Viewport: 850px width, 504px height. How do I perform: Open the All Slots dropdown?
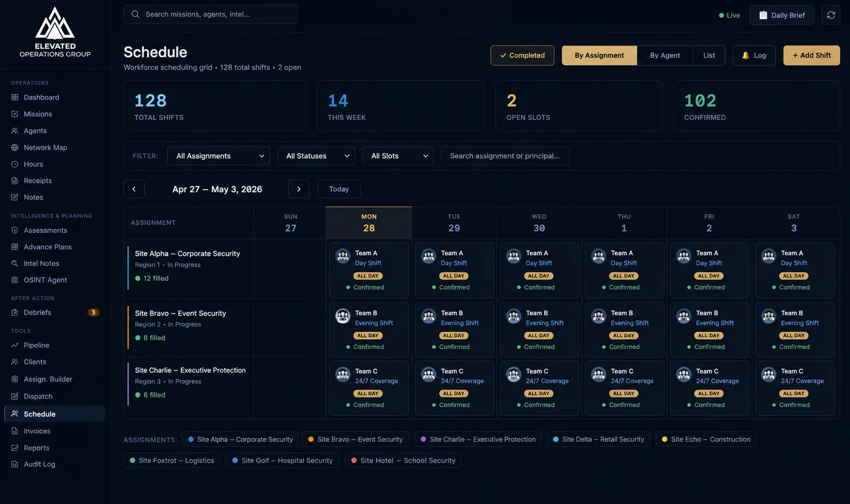[x=398, y=156]
